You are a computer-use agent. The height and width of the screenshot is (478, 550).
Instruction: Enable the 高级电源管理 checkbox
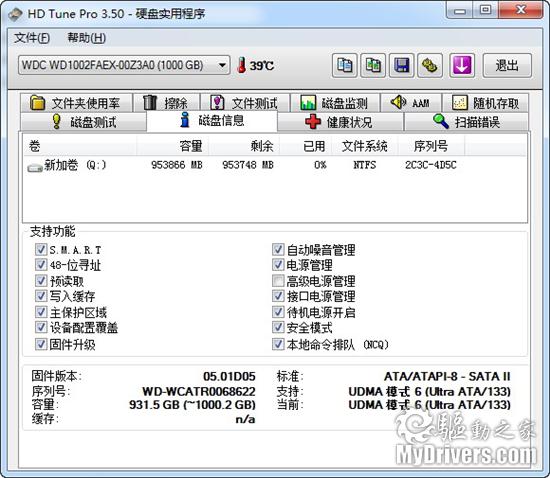coord(278,281)
